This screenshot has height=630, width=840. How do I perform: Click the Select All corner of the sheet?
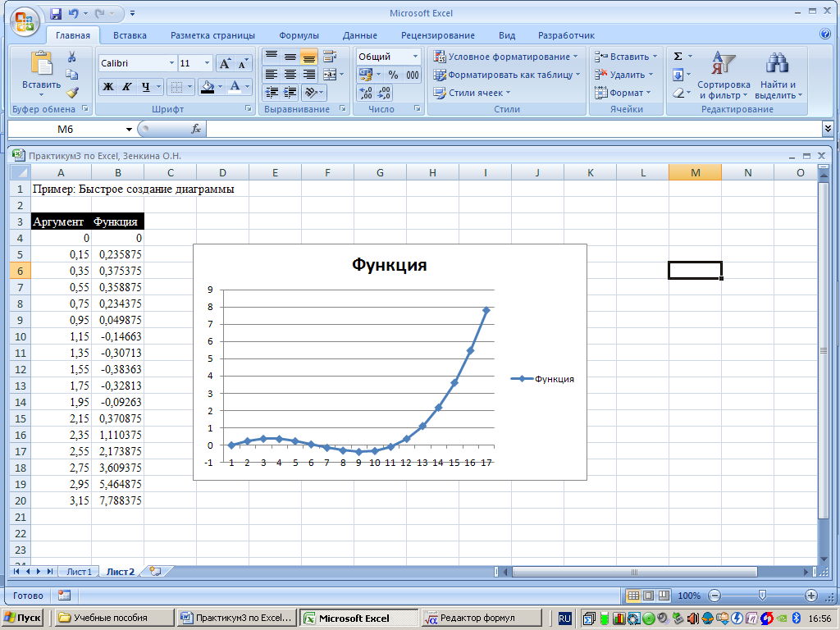[x=21, y=172]
